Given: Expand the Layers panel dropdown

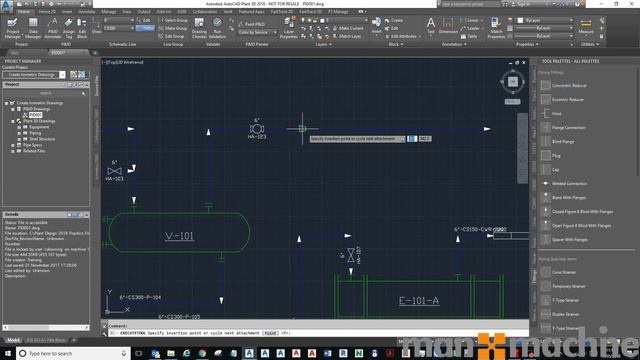Looking at the screenshot, I should click(323, 44).
